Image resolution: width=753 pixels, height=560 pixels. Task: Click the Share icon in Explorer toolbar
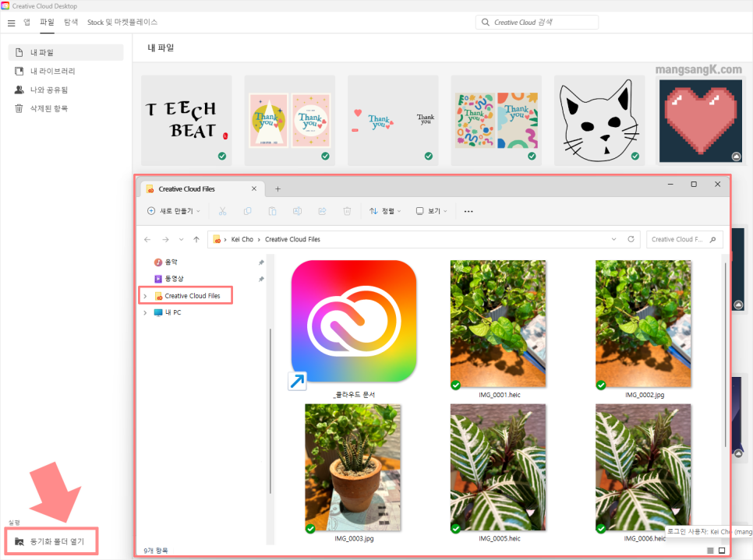pos(322,211)
